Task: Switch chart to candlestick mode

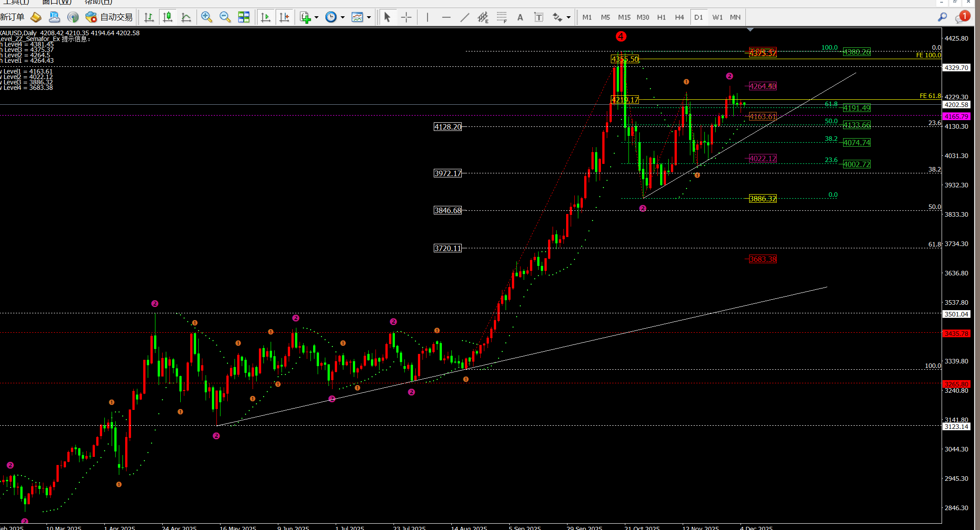Action: tap(168, 17)
